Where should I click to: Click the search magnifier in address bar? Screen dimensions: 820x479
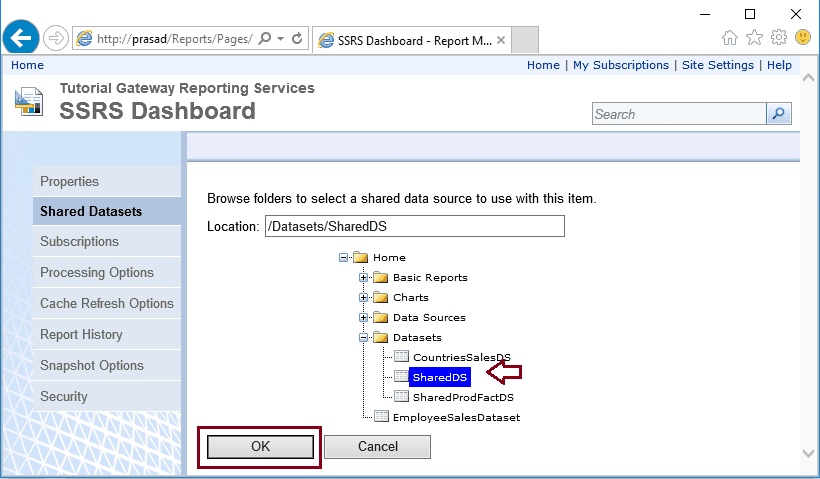point(265,39)
